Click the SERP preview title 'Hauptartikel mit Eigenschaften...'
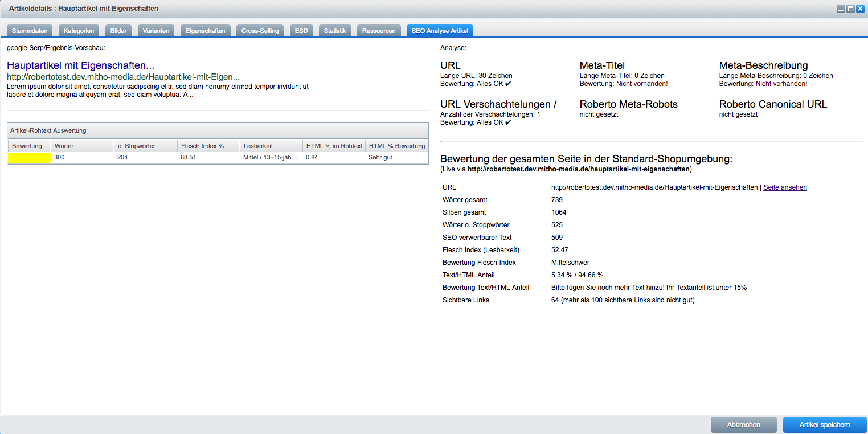Screen dimensions: 868x434 pyautogui.click(x=81, y=66)
